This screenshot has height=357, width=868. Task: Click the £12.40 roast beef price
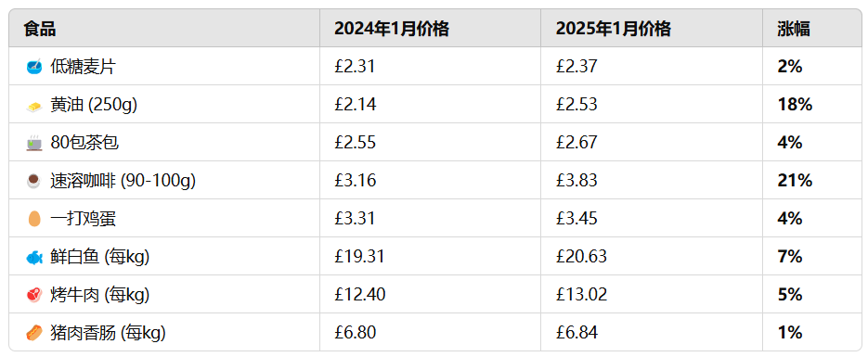coord(360,295)
